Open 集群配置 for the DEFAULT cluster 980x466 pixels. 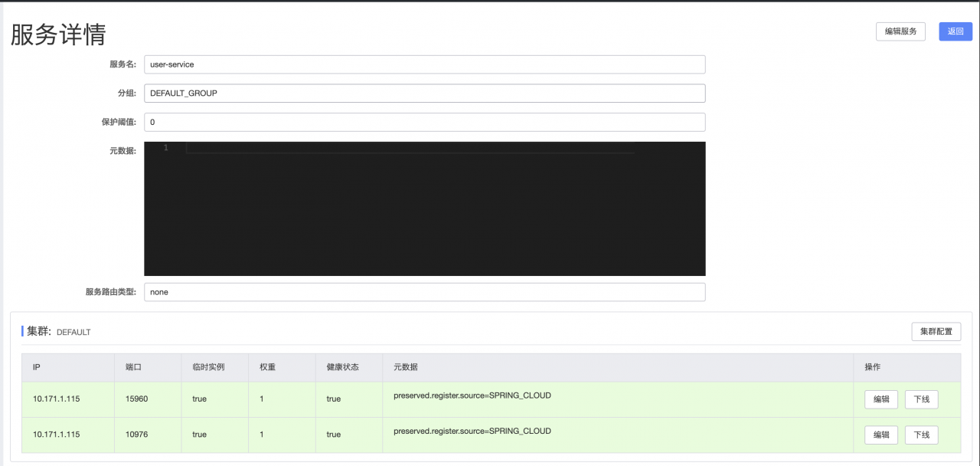click(x=936, y=331)
